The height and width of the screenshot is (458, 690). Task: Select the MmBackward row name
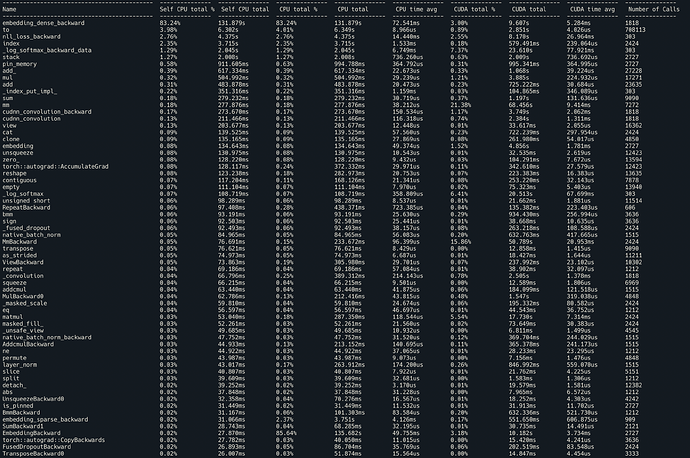click(x=20, y=242)
